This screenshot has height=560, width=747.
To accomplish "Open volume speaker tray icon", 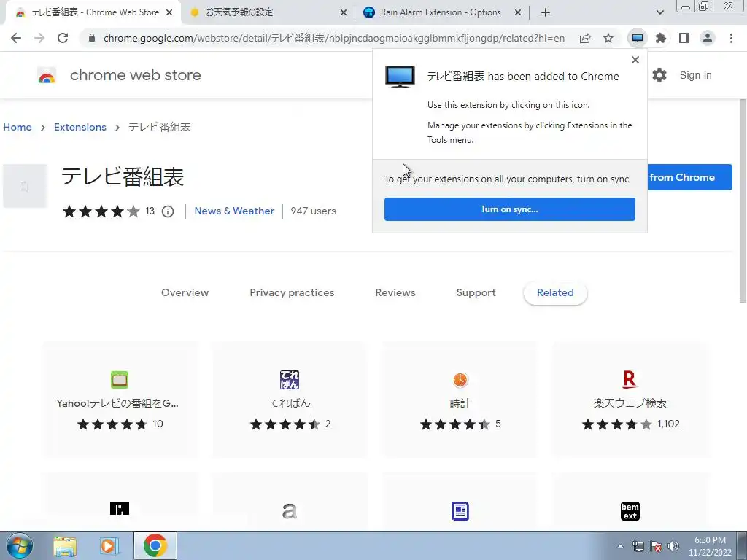I will (673, 546).
